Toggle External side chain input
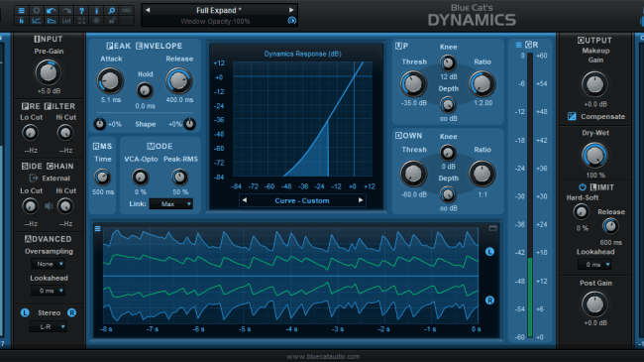 (x=50, y=179)
